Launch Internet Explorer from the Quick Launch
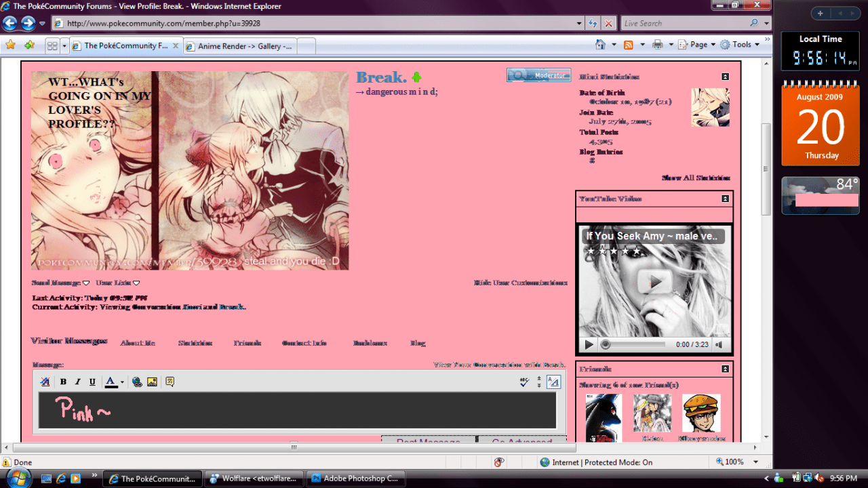 [61, 478]
